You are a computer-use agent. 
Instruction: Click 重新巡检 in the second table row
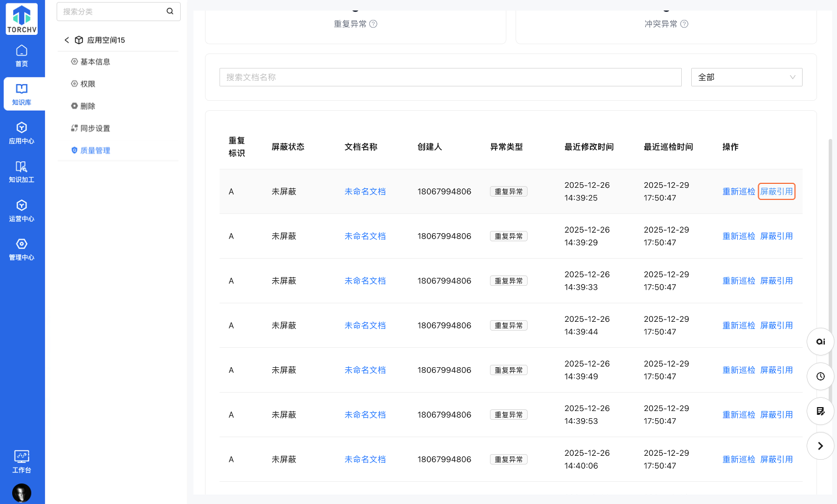click(738, 236)
